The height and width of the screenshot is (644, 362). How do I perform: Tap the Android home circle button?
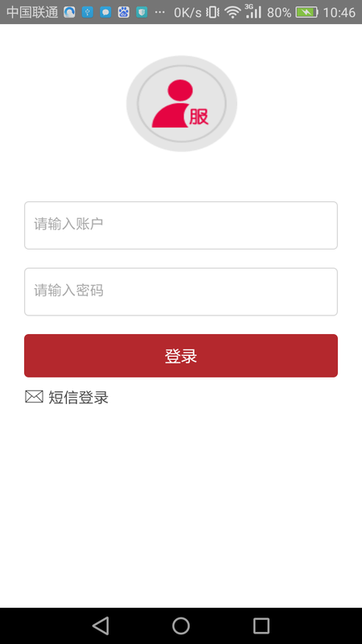181,626
